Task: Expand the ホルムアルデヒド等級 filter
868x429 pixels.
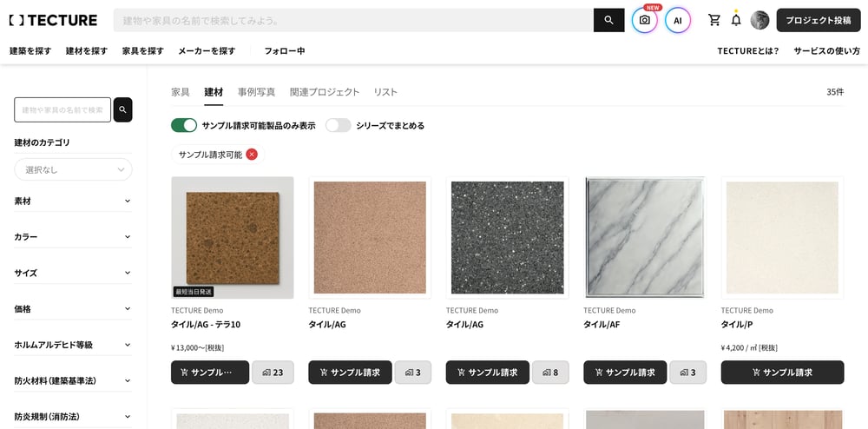Action: [x=73, y=345]
